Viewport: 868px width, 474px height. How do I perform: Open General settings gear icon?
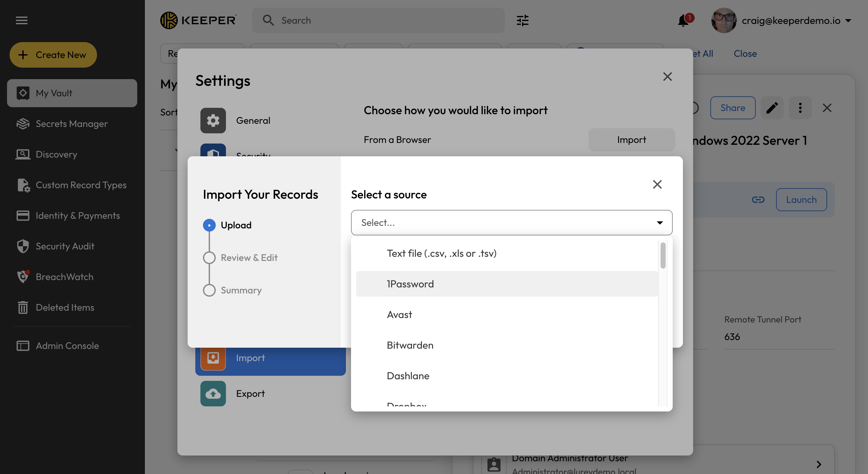[213, 121]
